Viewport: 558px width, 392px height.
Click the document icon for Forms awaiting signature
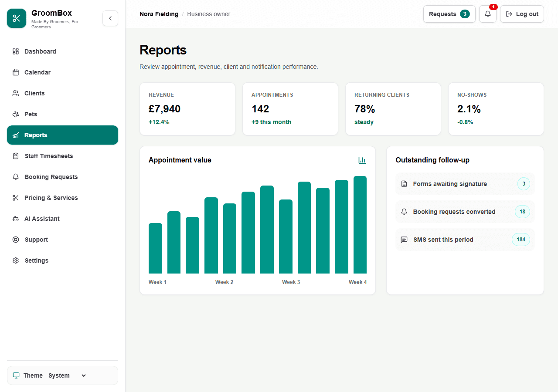(404, 184)
